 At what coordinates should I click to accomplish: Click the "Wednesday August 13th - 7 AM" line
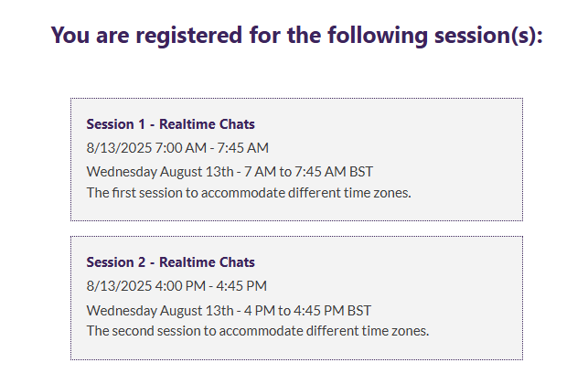[x=230, y=171]
